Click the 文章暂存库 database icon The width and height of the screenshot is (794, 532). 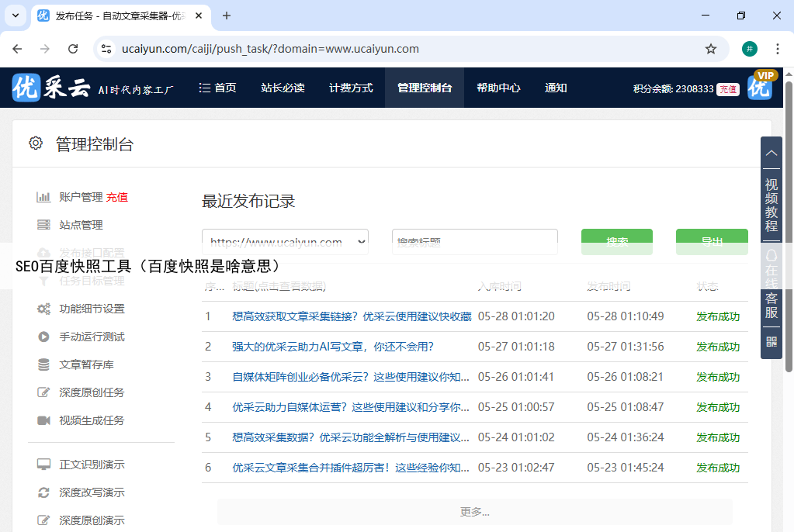coord(43,364)
